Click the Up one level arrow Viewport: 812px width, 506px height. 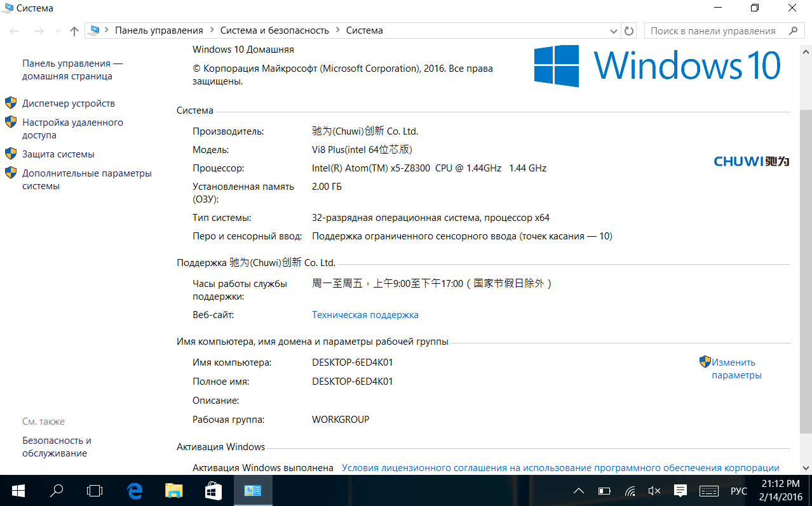74,30
